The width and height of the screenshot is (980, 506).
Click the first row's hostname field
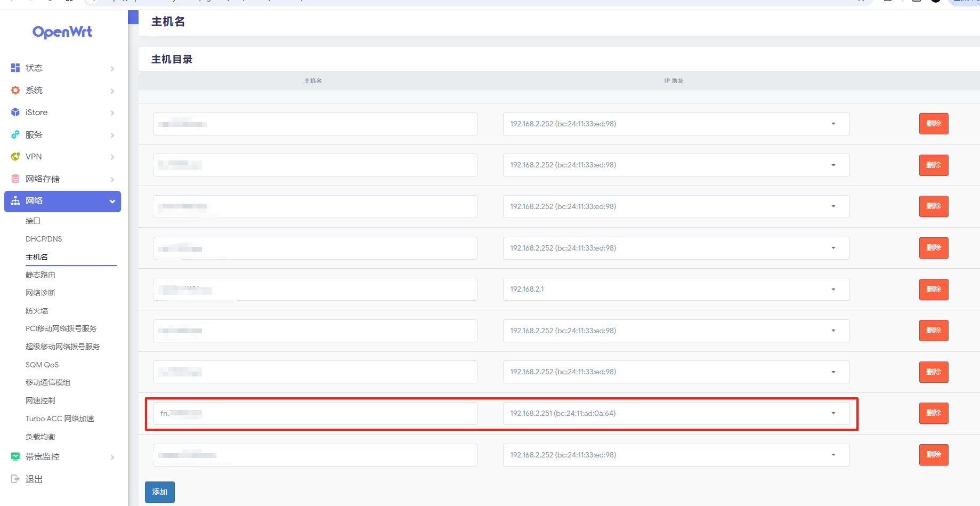[315, 124]
